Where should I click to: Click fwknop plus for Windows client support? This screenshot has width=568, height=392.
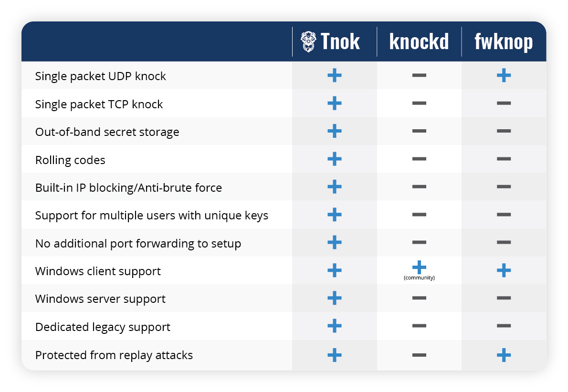coord(504,270)
